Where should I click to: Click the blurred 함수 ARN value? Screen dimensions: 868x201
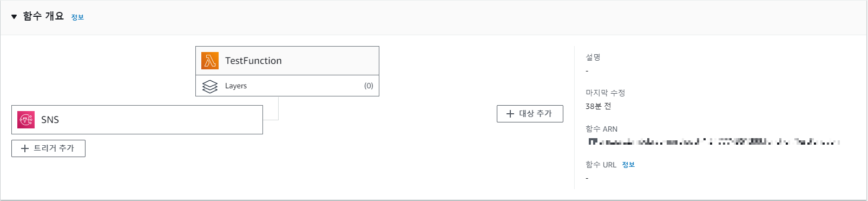pyautogui.click(x=714, y=142)
